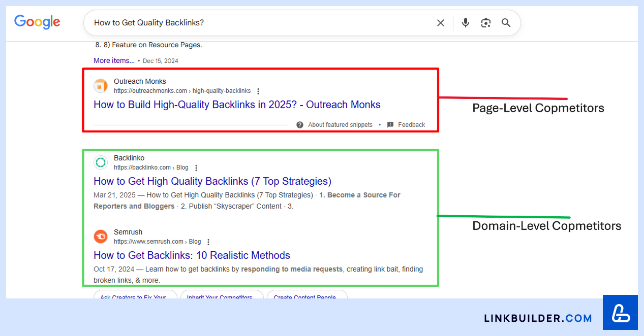Viewport: 644px width, 336px height.
Task: Click the www.semrush.com › Blog breadcrumb URL
Action: click(157, 242)
